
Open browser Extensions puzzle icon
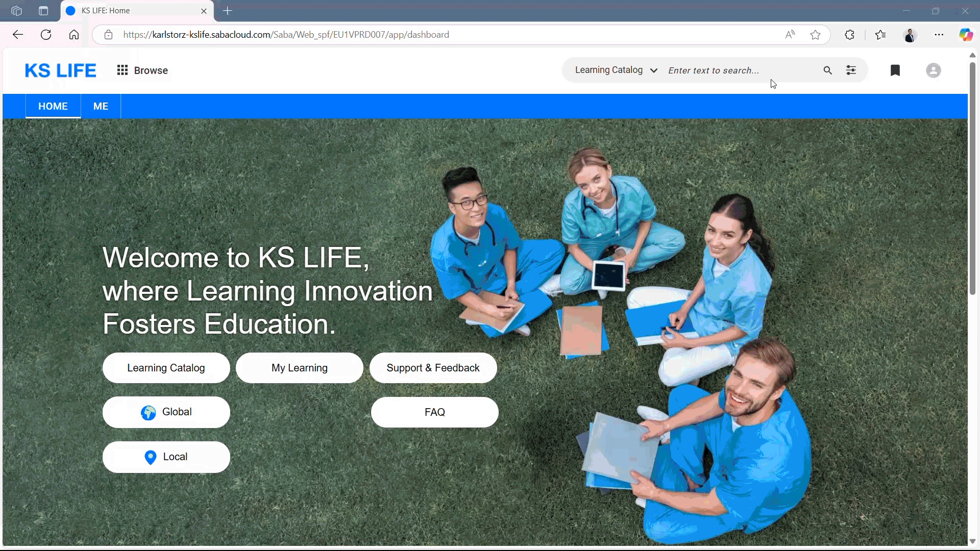849,35
